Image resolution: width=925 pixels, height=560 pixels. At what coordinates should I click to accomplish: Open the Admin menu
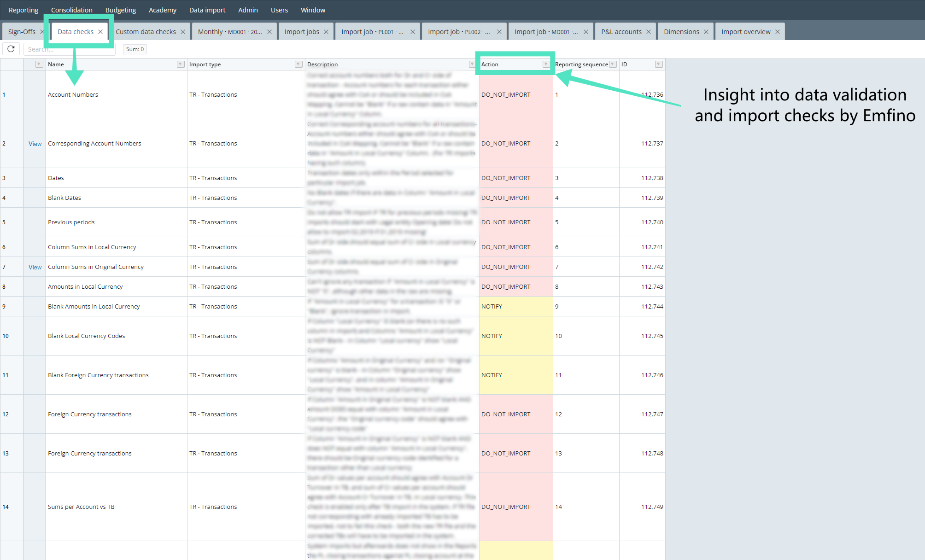(248, 10)
